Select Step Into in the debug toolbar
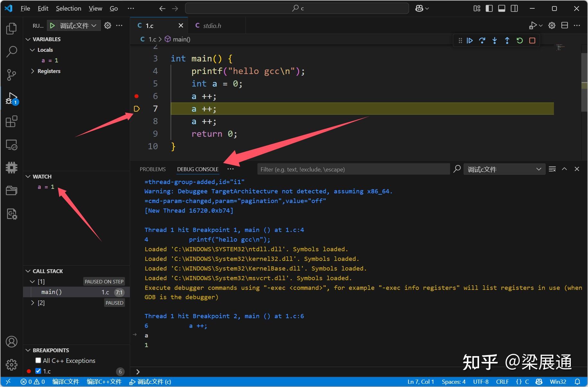 click(x=494, y=40)
